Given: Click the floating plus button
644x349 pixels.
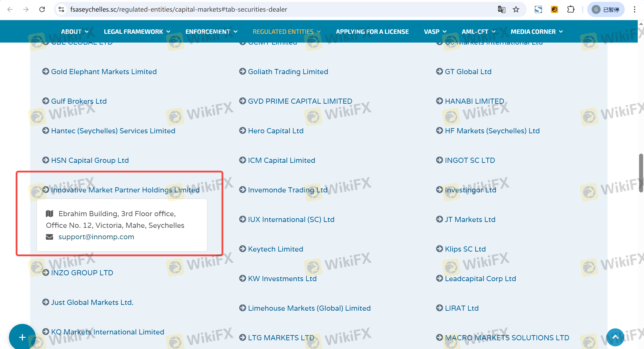Looking at the screenshot, I should click(x=22, y=337).
